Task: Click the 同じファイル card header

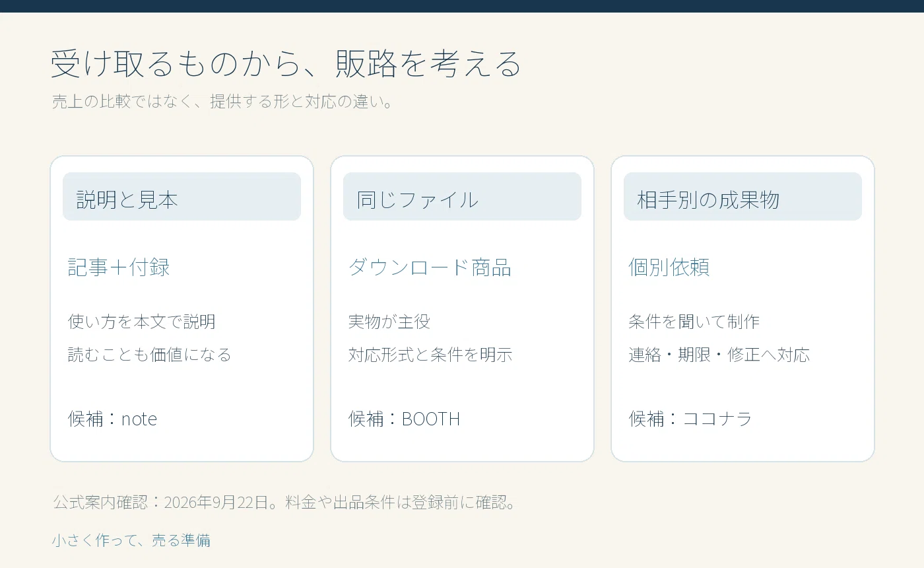Action: (462, 196)
